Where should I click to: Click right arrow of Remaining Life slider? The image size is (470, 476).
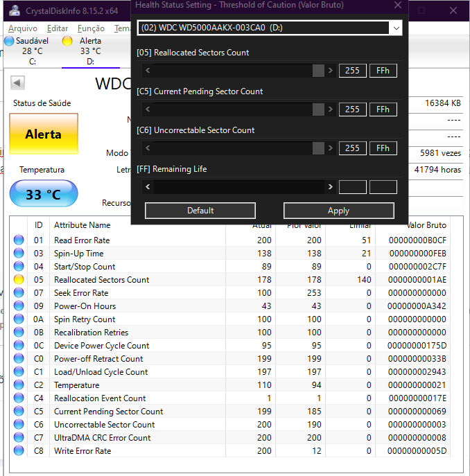coord(331,186)
